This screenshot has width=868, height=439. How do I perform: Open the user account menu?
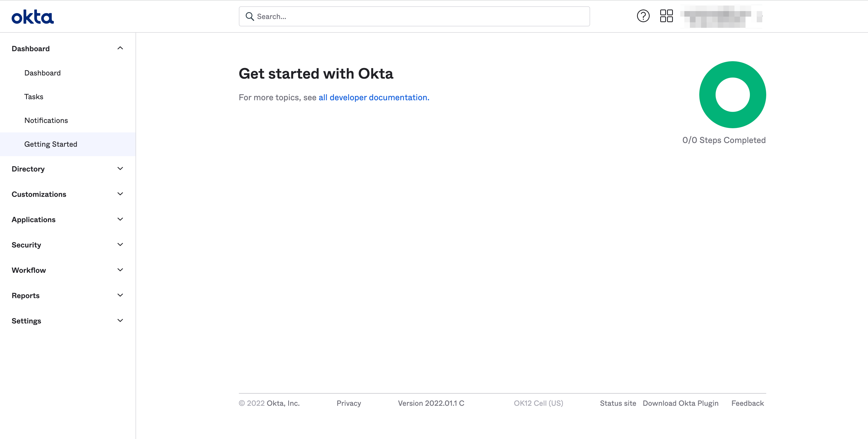pos(721,16)
